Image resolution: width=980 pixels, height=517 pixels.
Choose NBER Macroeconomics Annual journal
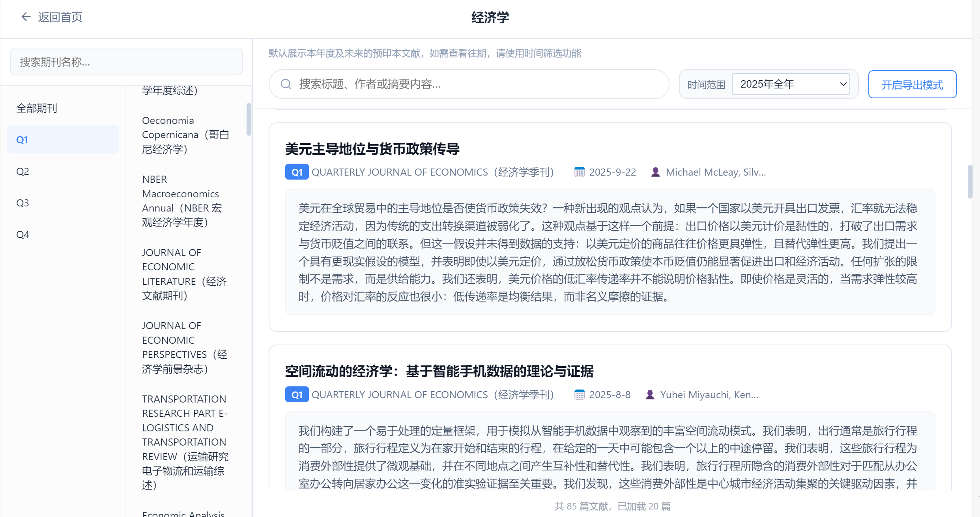coord(182,201)
